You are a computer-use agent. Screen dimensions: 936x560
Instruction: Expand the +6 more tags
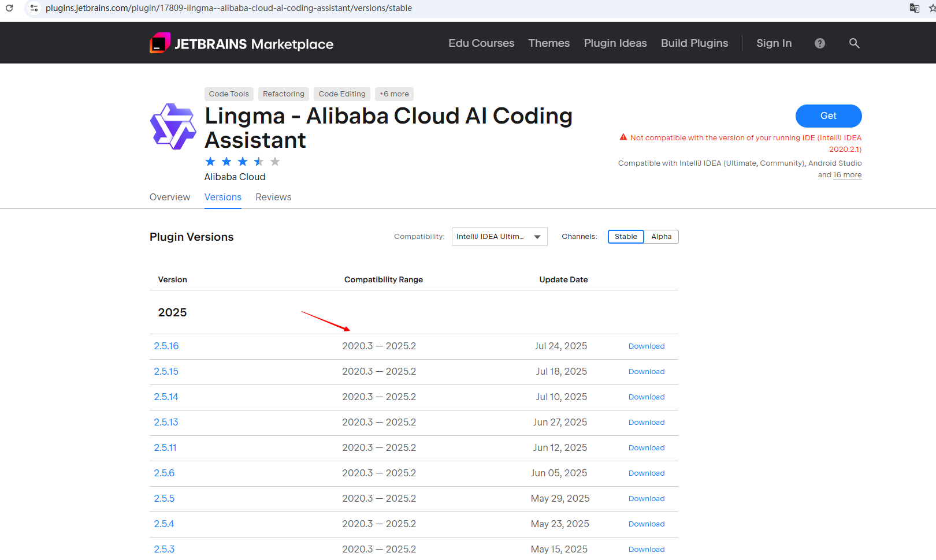pos(394,94)
